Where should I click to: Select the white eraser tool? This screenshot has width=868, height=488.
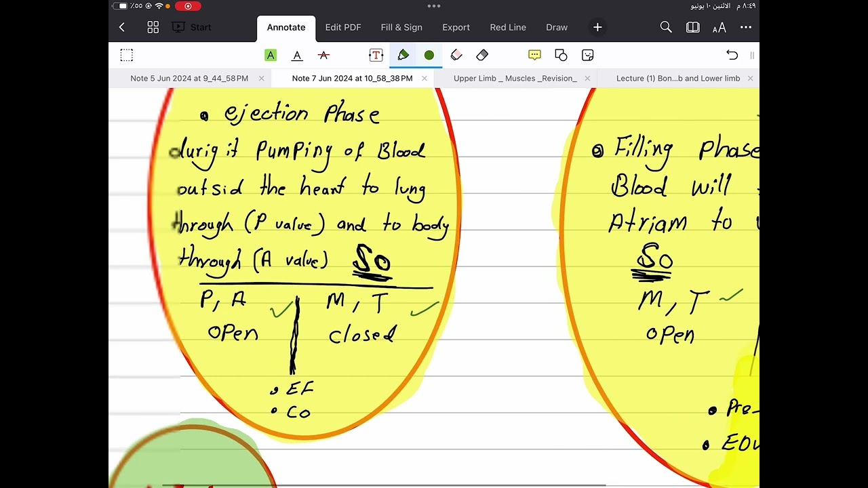(456, 55)
